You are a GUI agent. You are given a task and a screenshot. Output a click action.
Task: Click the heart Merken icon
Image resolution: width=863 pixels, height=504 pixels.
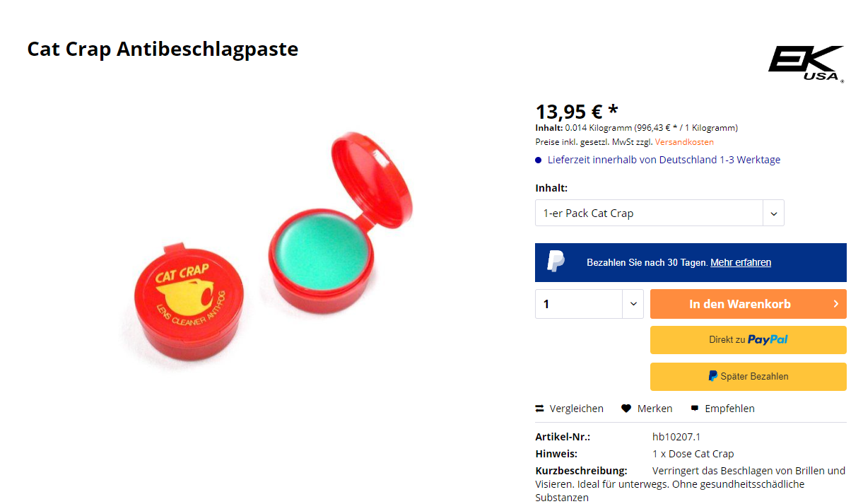(x=626, y=409)
